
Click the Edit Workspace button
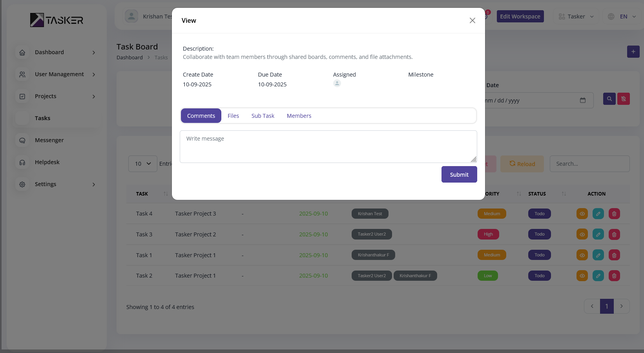[520, 16]
